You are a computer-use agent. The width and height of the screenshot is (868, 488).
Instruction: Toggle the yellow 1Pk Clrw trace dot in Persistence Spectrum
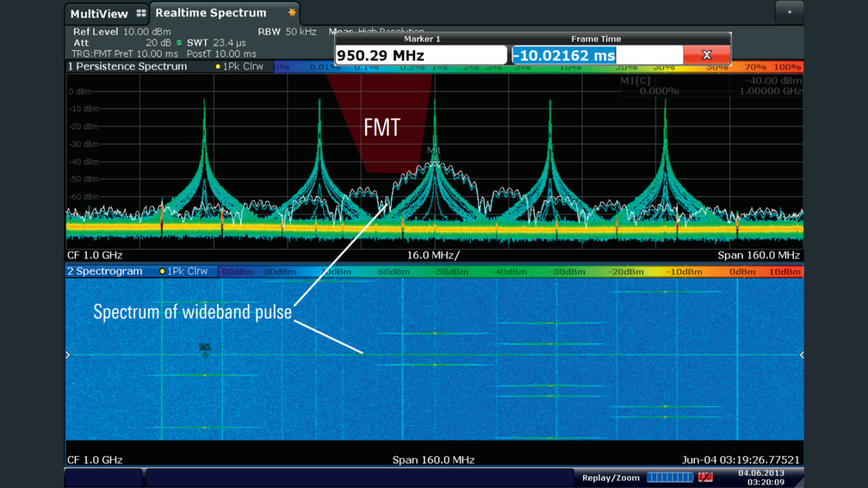218,66
